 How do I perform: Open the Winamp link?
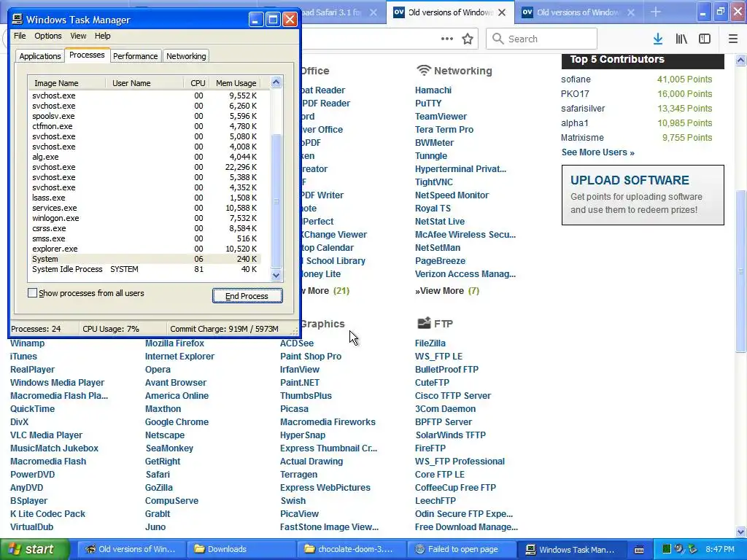click(x=27, y=343)
